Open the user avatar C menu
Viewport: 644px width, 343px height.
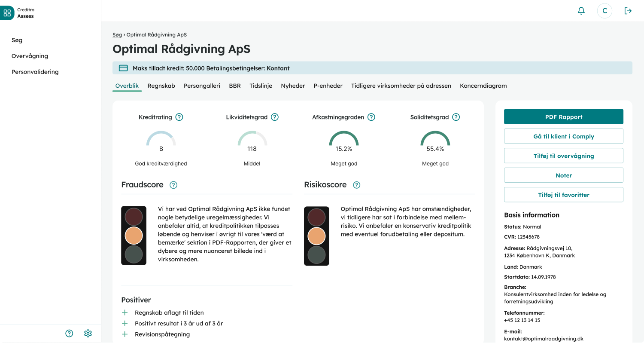[605, 11]
